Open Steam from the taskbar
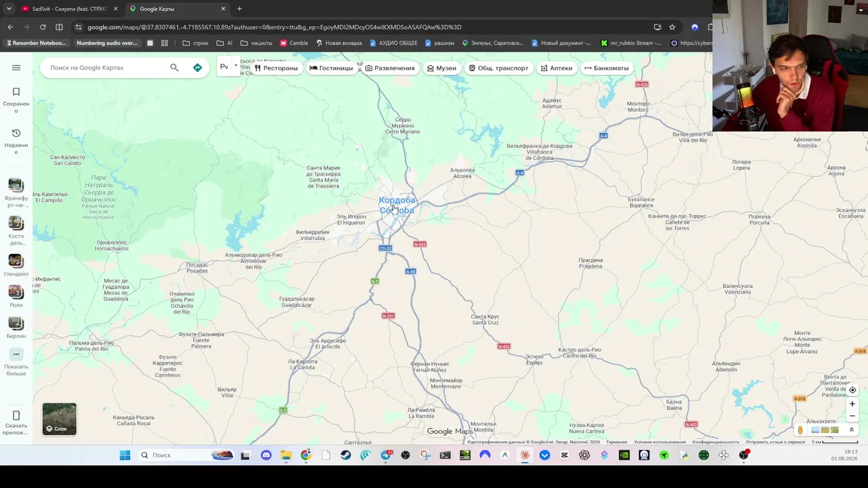 pyautogui.click(x=346, y=455)
